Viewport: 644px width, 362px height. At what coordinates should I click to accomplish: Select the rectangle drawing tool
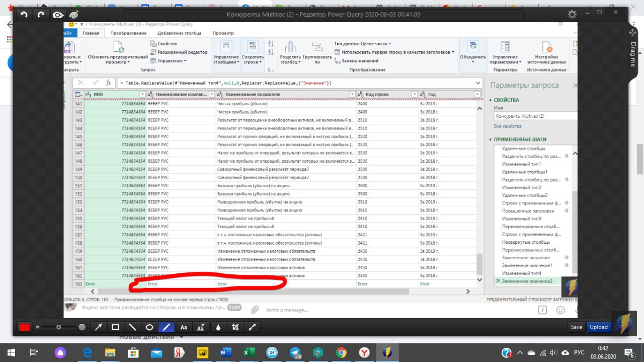115,327
